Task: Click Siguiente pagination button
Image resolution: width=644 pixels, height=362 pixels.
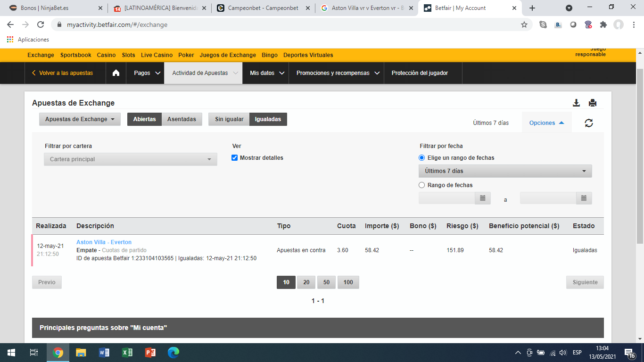Action: (585, 282)
